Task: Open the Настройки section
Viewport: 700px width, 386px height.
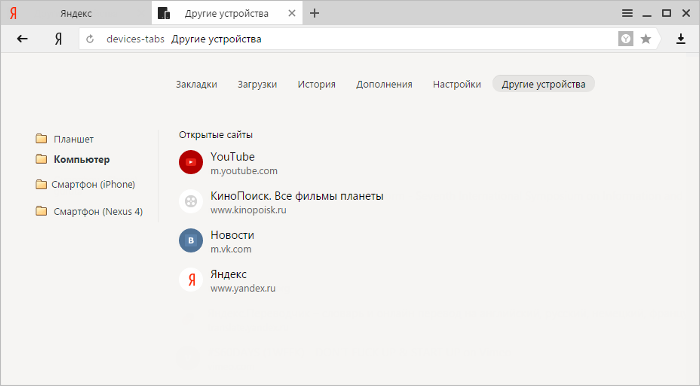Action: pyautogui.click(x=457, y=84)
